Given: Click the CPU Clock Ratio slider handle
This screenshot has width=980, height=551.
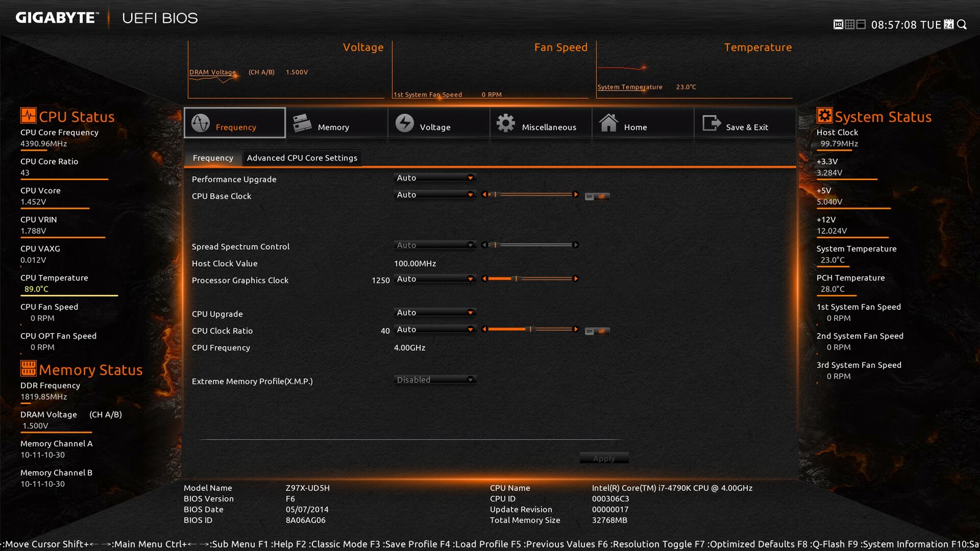Looking at the screenshot, I should point(530,329).
